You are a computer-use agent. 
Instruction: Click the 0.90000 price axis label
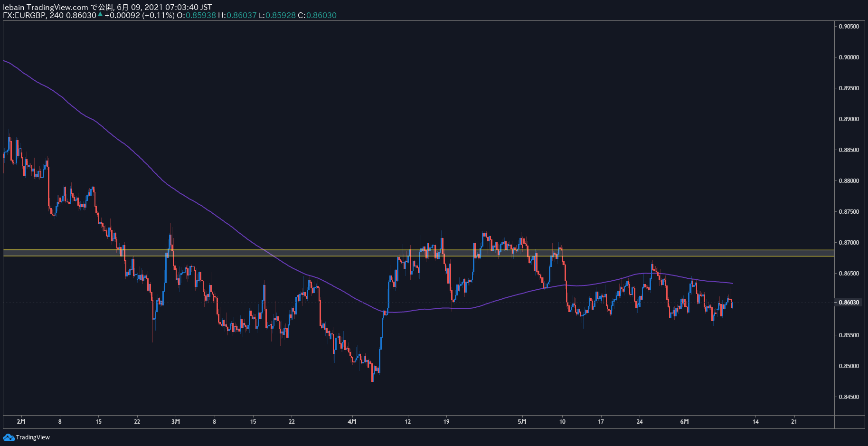[849, 57]
